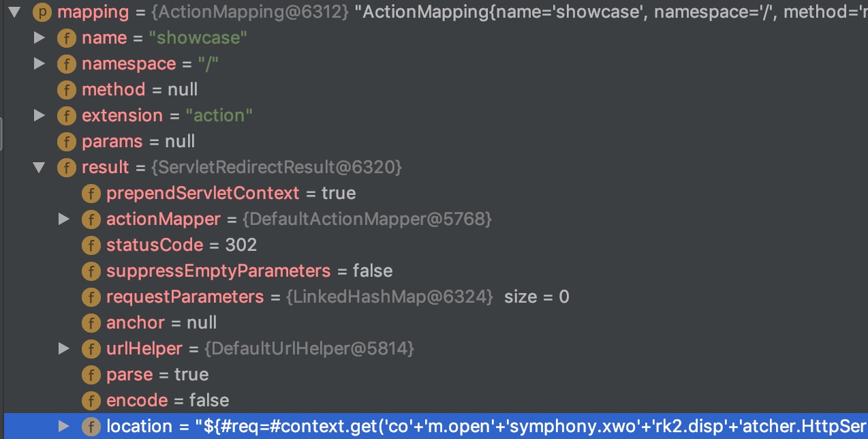
Task: Expand the urlHelper field arrow
Action: [x=65, y=348]
